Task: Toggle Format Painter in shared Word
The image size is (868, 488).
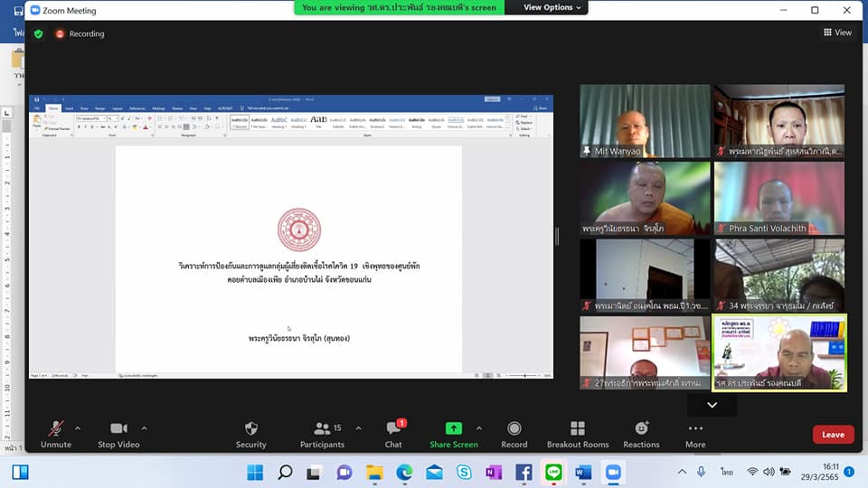Action: point(58,129)
